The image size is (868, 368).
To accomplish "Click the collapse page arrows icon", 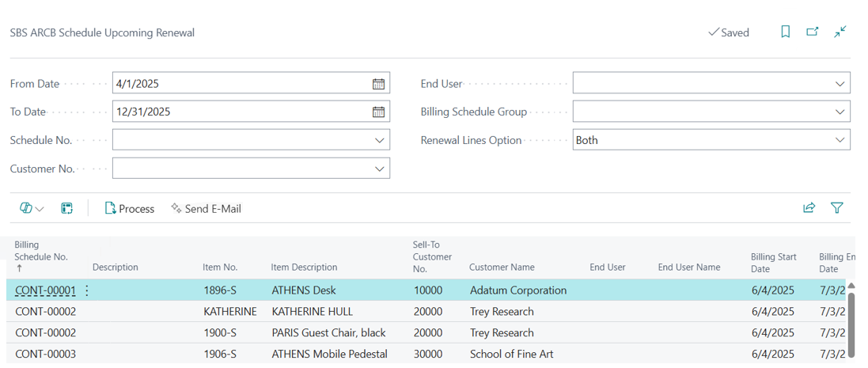I will (840, 32).
